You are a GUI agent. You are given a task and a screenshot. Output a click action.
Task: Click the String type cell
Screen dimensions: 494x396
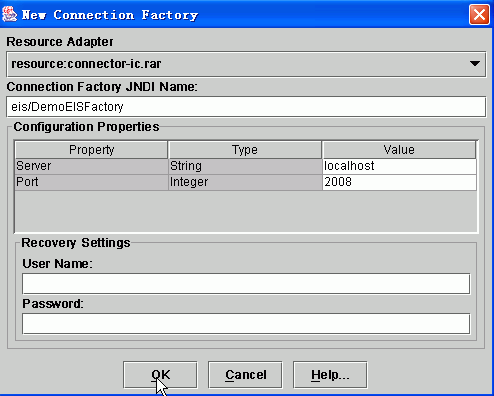tap(245, 166)
